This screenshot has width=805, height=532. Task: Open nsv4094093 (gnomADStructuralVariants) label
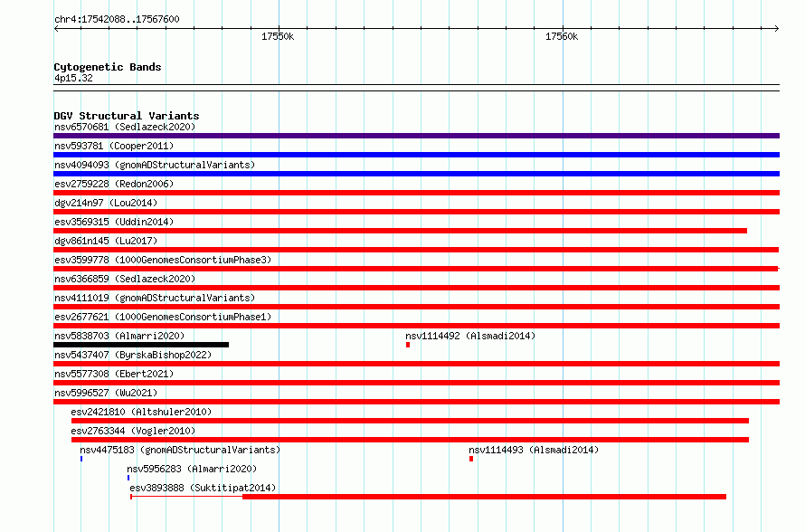click(x=155, y=165)
